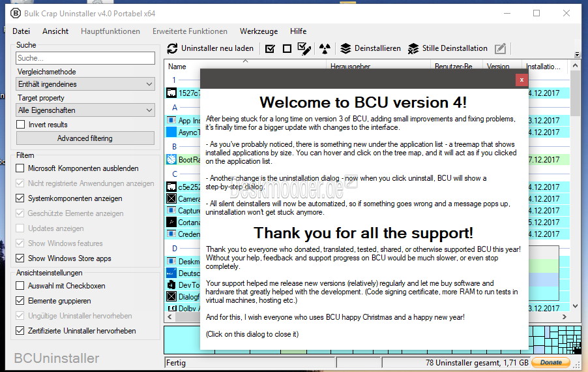This screenshot has height=372, width=588.
Task: Select the Cortana row icon
Action: (x=171, y=223)
